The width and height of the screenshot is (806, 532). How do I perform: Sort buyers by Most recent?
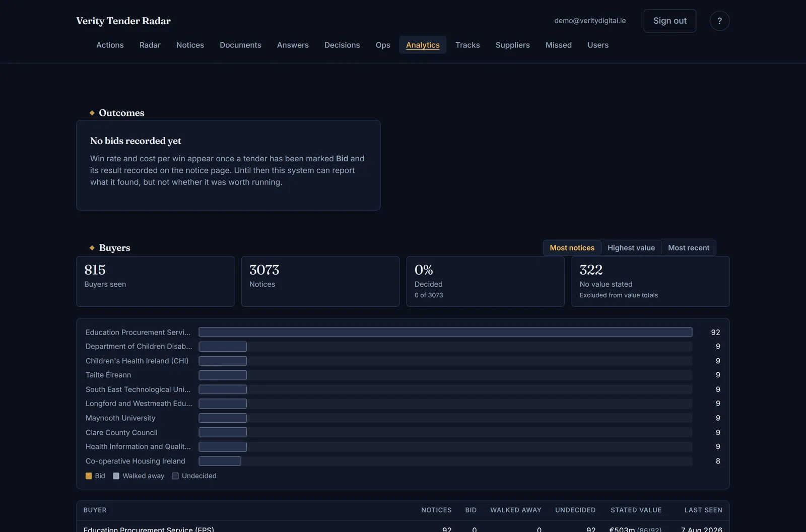(689, 248)
